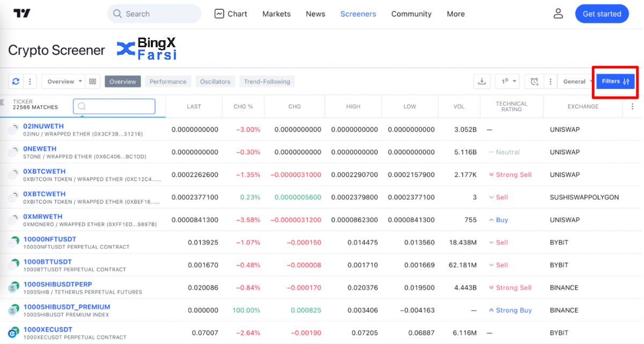644x344 pixels.
Task: Open the More menu in the top navigation
Action: click(456, 14)
